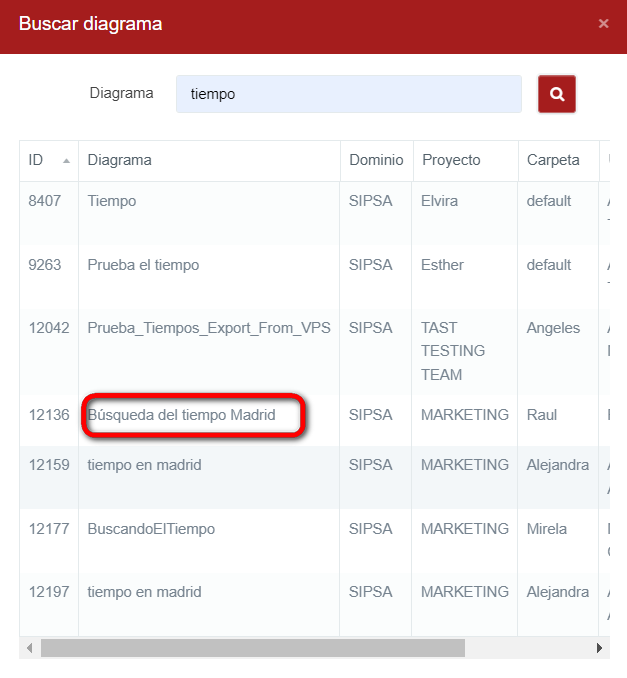Close the Buscar diagrama dialog
Viewport: 627px width, 678px height.
coord(603,23)
